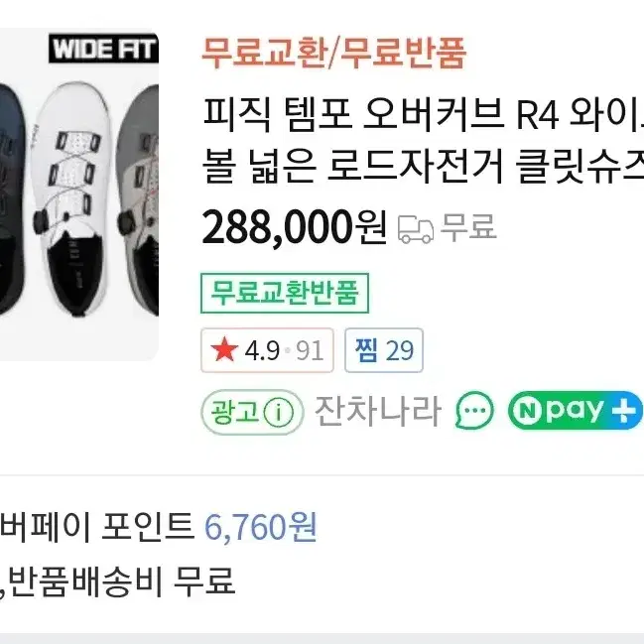Open the white cycling shoe product image
Image resolution: width=644 pixels, height=644 pixels.
[x=71, y=199]
